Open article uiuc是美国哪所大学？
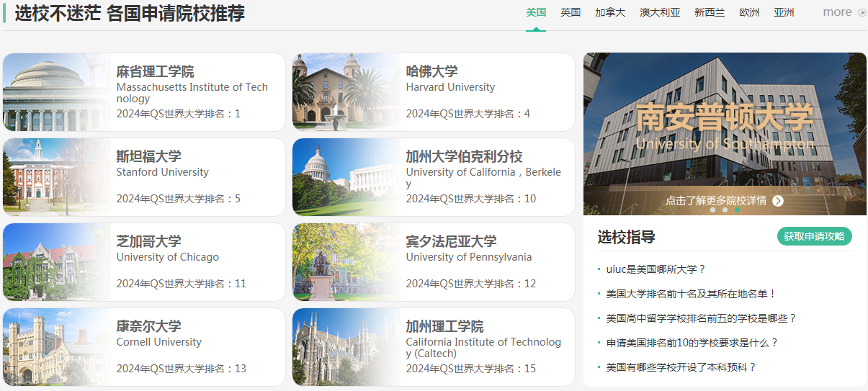Screen dimensions: 868x391 (x=656, y=269)
